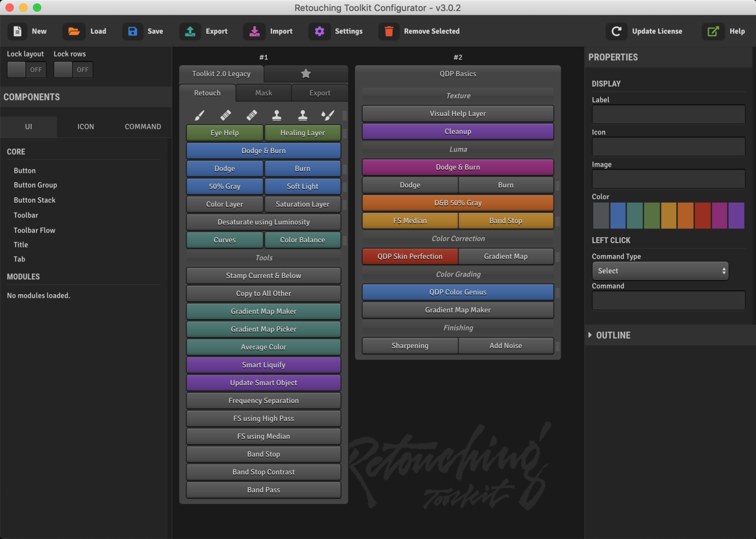The height and width of the screenshot is (539, 756).
Task: Pick the gray color swatch
Action: click(x=601, y=216)
